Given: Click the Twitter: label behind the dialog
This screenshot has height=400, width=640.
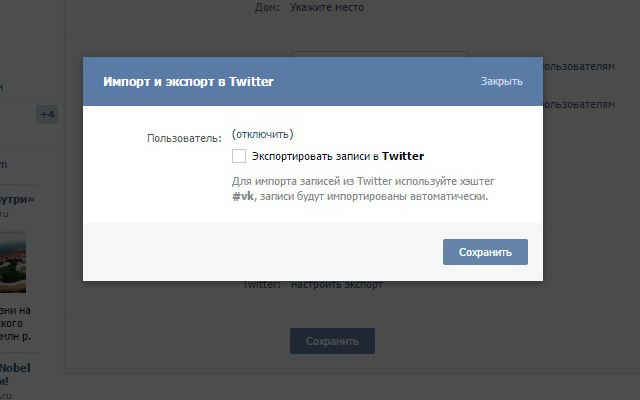Looking at the screenshot, I should [262, 284].
